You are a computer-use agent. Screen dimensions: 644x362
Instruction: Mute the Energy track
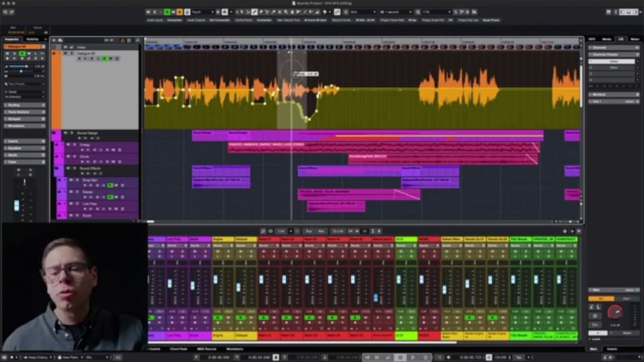68,144
